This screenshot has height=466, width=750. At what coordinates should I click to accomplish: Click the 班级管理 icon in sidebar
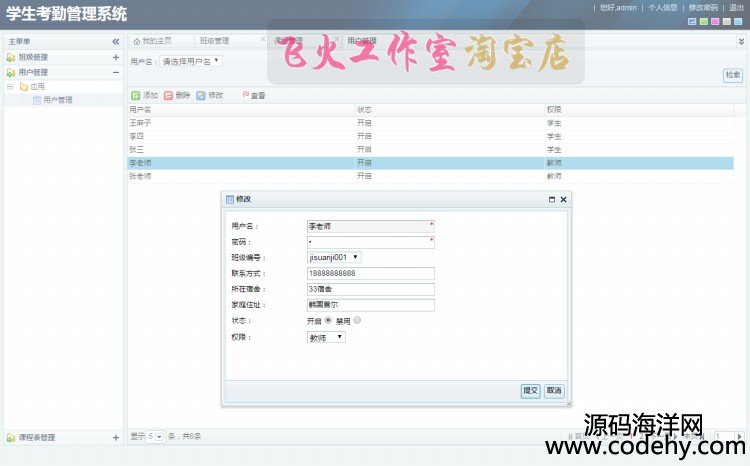[x=11, y=57]
